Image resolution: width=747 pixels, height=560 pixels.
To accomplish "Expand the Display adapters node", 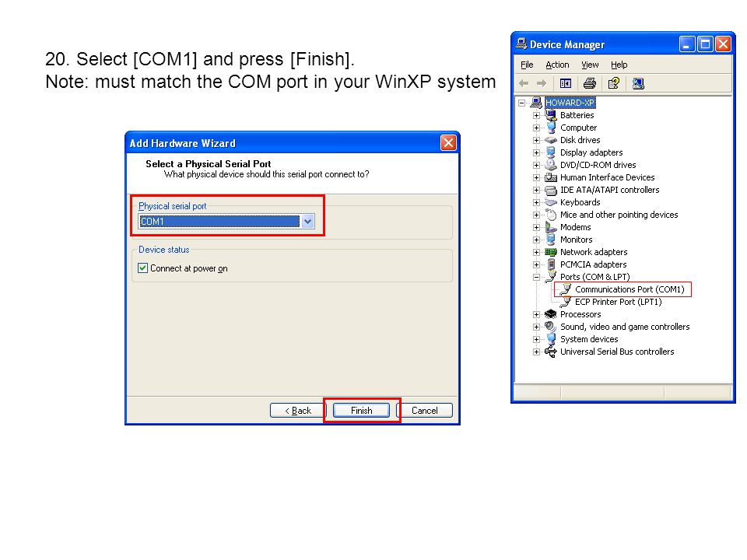I will (536, 152).
